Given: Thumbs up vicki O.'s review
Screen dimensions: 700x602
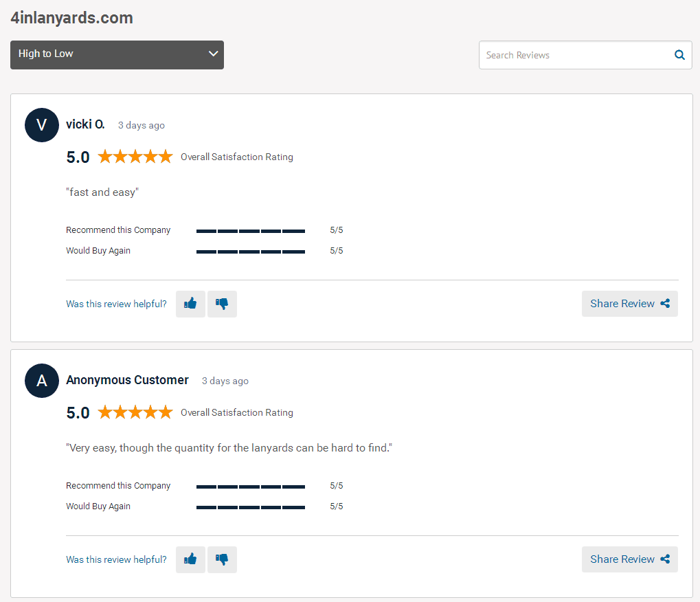Looking at the screenshot, I should (x=190, y=304).
